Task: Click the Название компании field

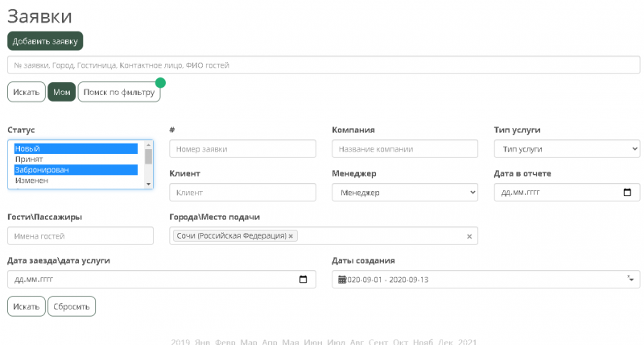Action: pos(404,149)
